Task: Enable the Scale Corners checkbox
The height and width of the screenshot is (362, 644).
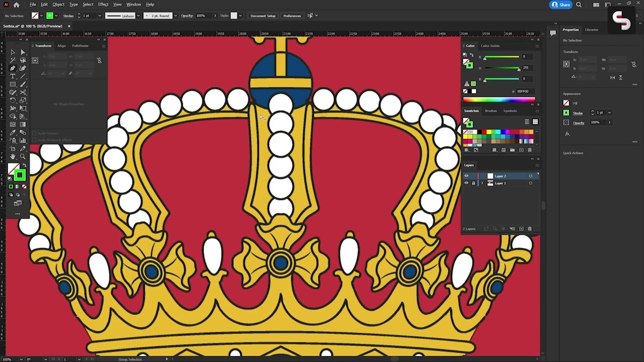Action: click(35, 133)
